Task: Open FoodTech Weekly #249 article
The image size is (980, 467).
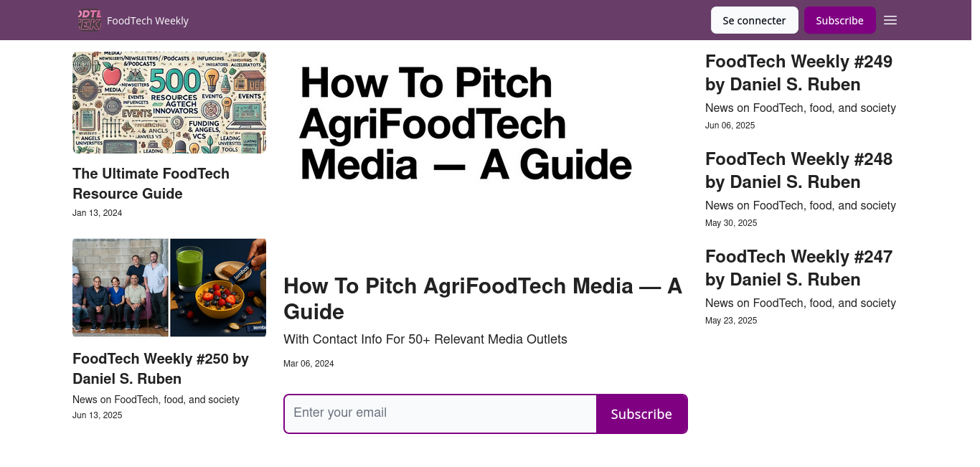Action: 798,73
